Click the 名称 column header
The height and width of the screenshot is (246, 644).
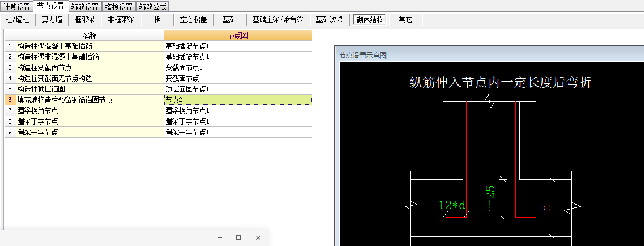[x=90, y=35]
